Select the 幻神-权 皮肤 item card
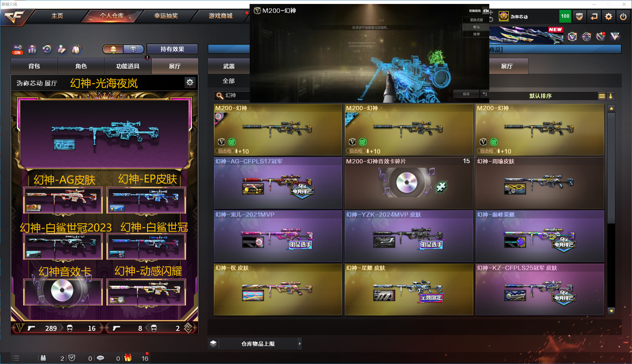 [278, 289]
